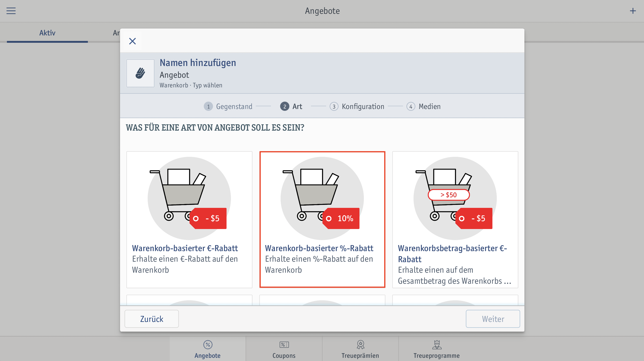Click the 10% cart illustration
Viewport: 644px width, 361px height.
click(322, 198)
